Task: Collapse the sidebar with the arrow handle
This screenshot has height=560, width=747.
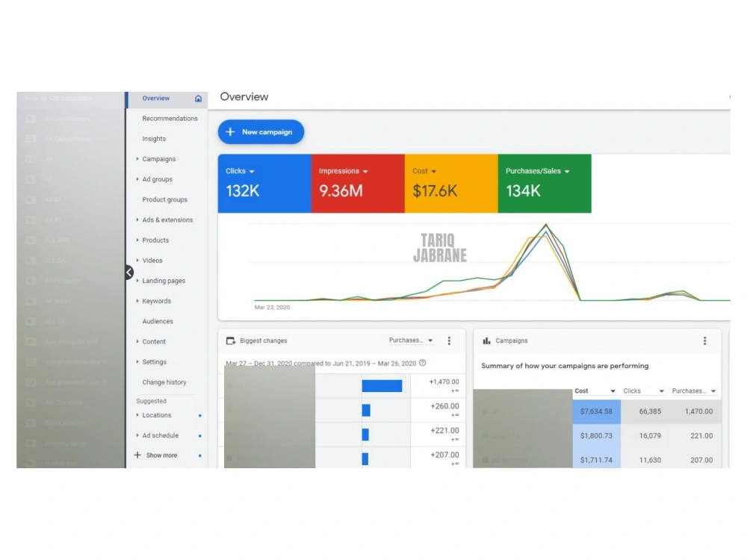Action: pos(129,273)
